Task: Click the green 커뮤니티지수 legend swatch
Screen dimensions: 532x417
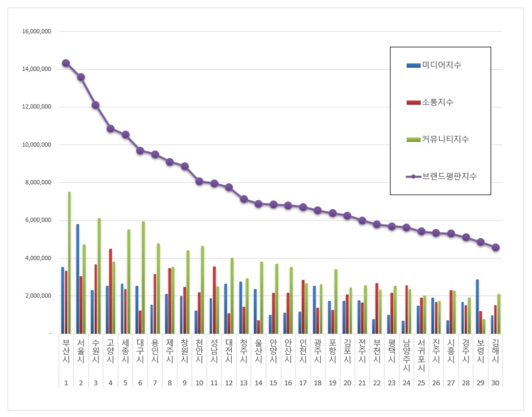Action: pyautogui.click(x=413, y=139)
